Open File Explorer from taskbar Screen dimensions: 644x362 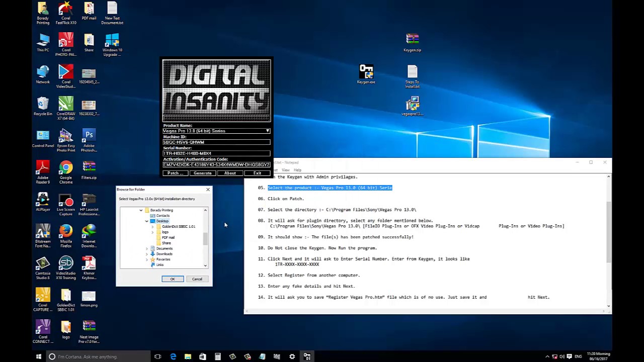tap(188, 356)
